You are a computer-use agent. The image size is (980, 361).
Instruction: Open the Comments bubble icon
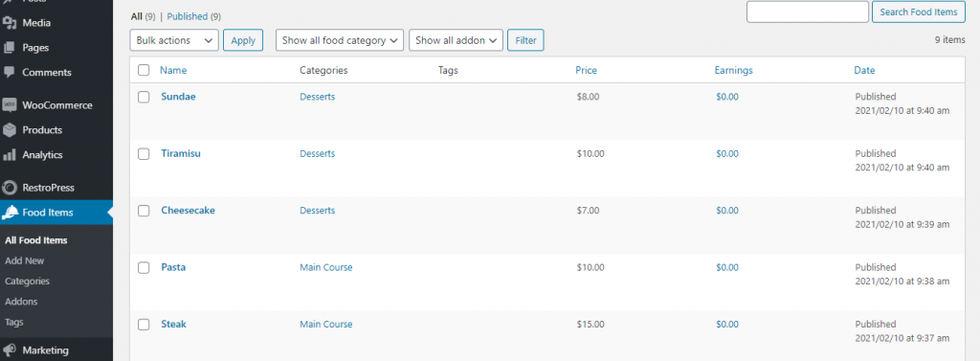pos(10,72)
